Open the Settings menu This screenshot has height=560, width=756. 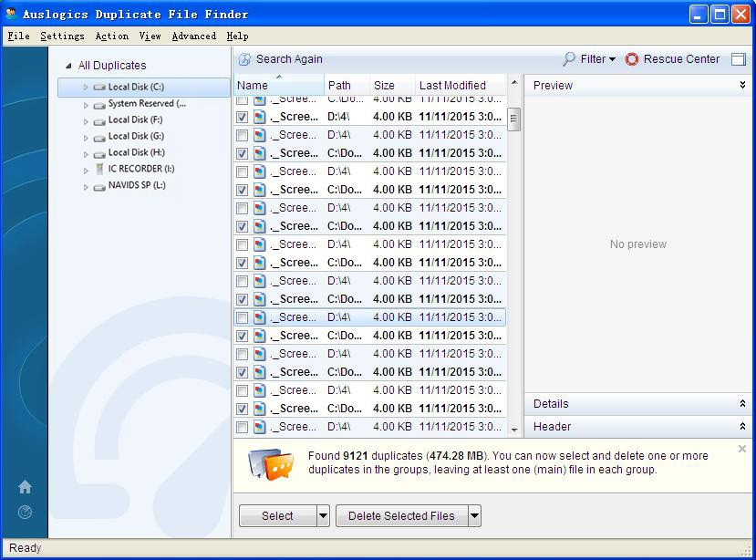point(62,36)
